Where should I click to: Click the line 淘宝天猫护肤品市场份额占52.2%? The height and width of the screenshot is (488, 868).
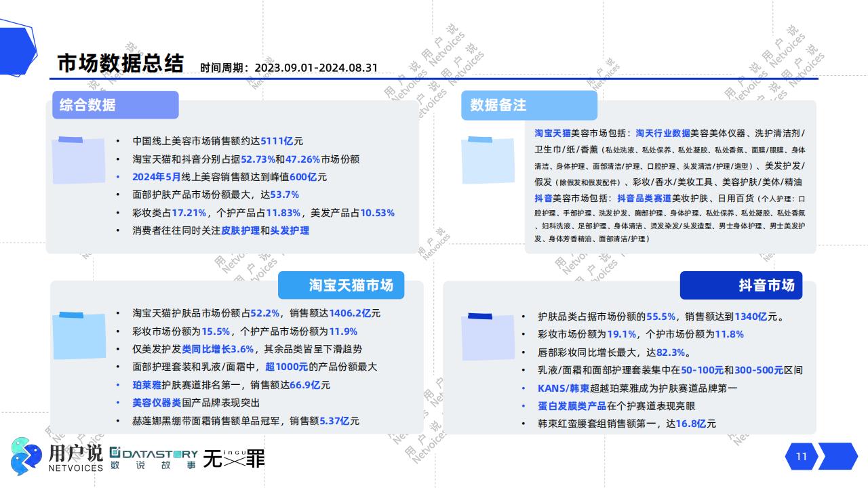click(x=257, y=313)
